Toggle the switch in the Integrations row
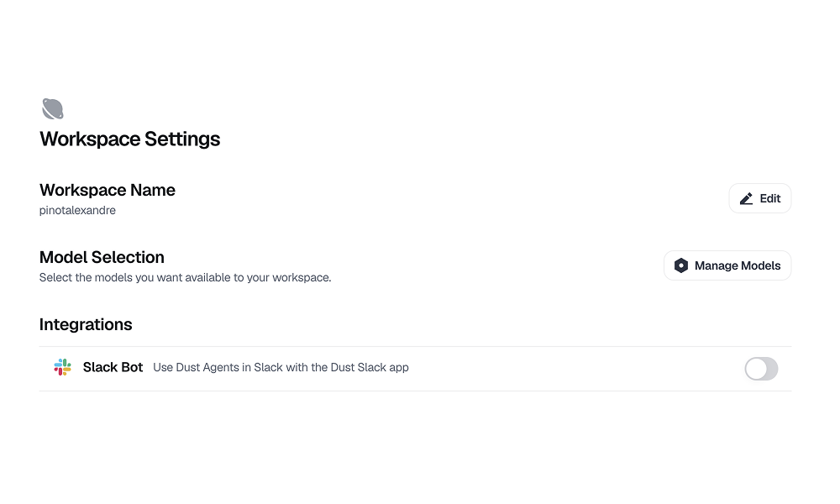 pyautogui.click(x=761, y=369)
